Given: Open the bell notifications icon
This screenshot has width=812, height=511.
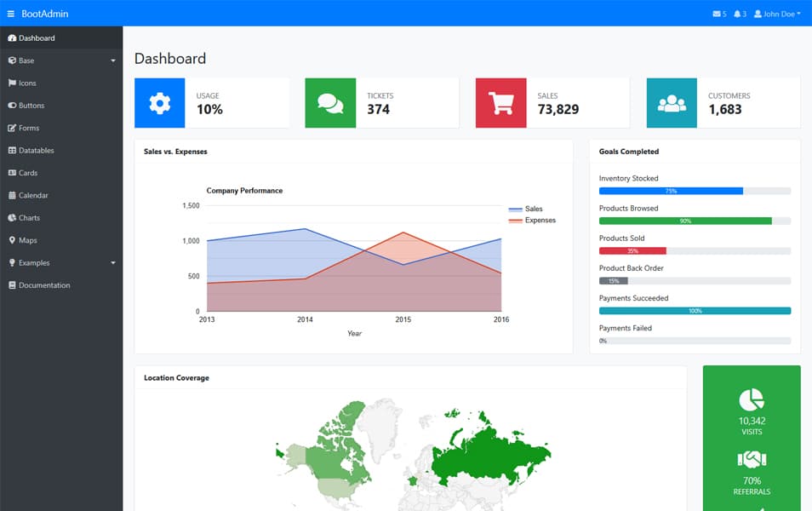Looking at the screenshot, I should click(x=737, y=14).
